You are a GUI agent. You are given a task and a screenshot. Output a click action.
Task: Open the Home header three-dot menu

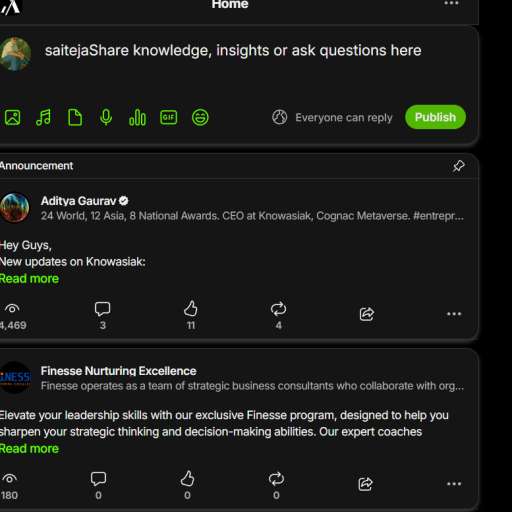pyautogui.click(x=451, y=4)
